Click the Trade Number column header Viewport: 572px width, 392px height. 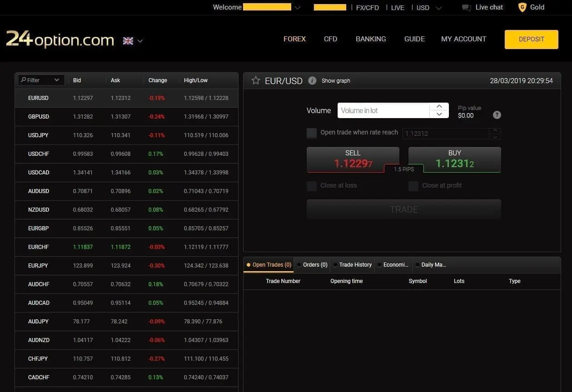(x=283, y=281)
